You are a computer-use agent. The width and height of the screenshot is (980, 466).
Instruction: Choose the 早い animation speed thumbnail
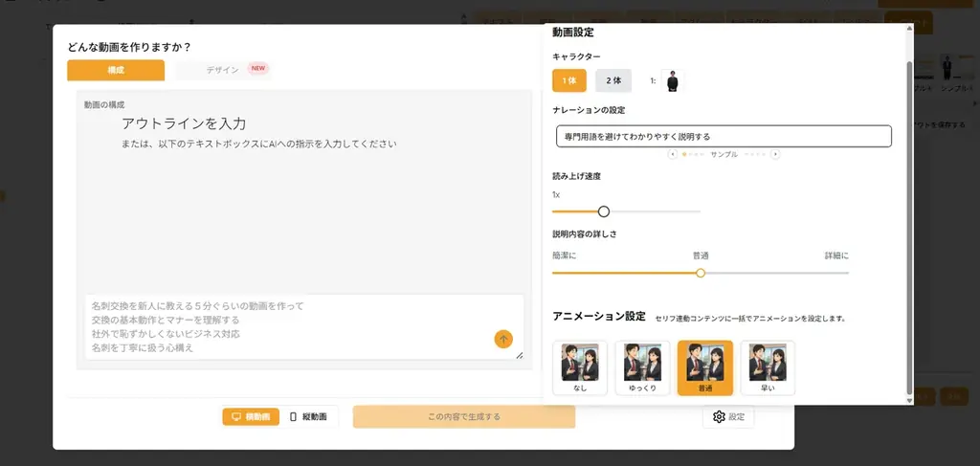coord(768,367)
